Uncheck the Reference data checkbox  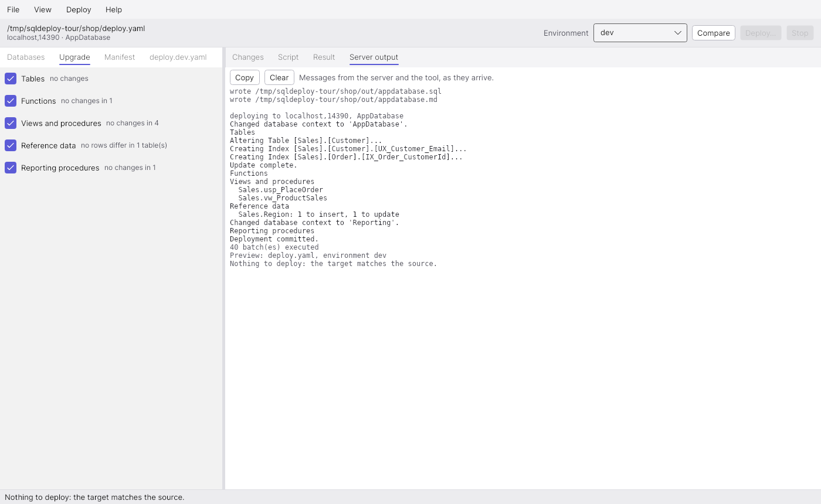point(11,145)
